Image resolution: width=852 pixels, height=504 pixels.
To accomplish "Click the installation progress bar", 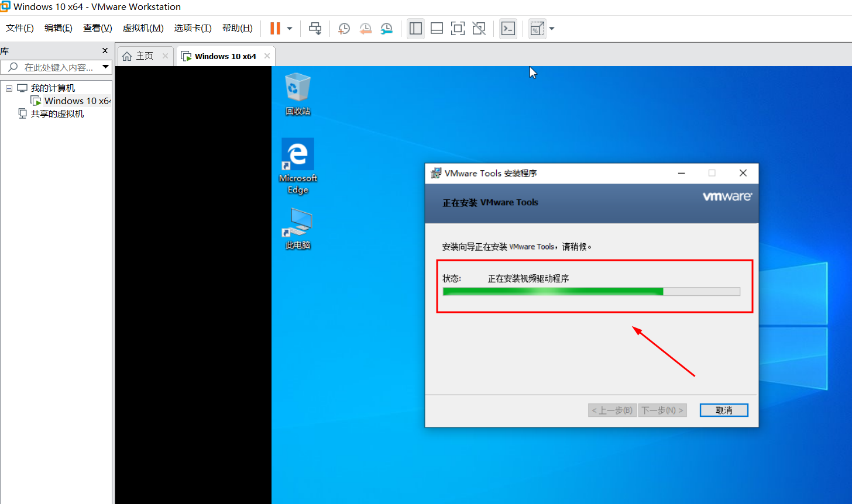I will click(x=592, y=291).
